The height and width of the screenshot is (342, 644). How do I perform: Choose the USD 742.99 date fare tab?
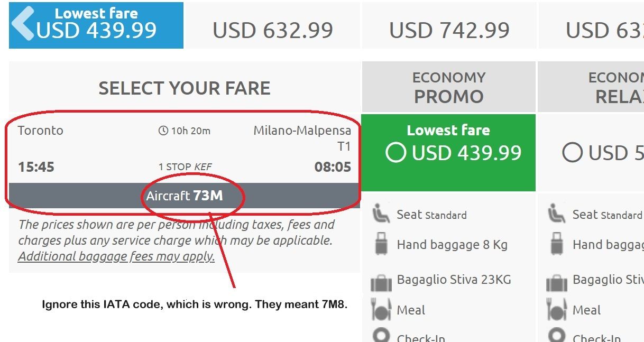[449, 30]
